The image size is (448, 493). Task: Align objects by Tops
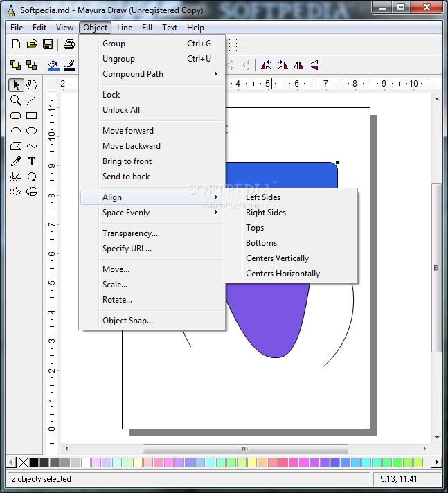coord(290,228)
